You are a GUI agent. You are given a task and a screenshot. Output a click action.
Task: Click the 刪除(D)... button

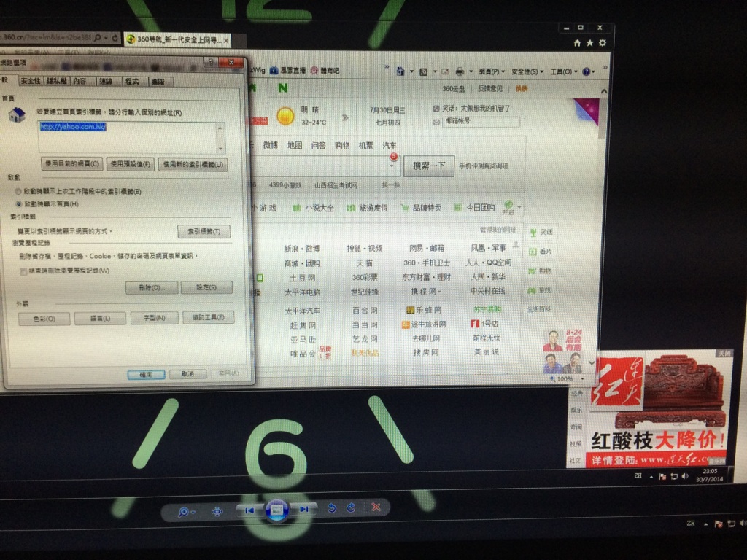coord(152,287)
